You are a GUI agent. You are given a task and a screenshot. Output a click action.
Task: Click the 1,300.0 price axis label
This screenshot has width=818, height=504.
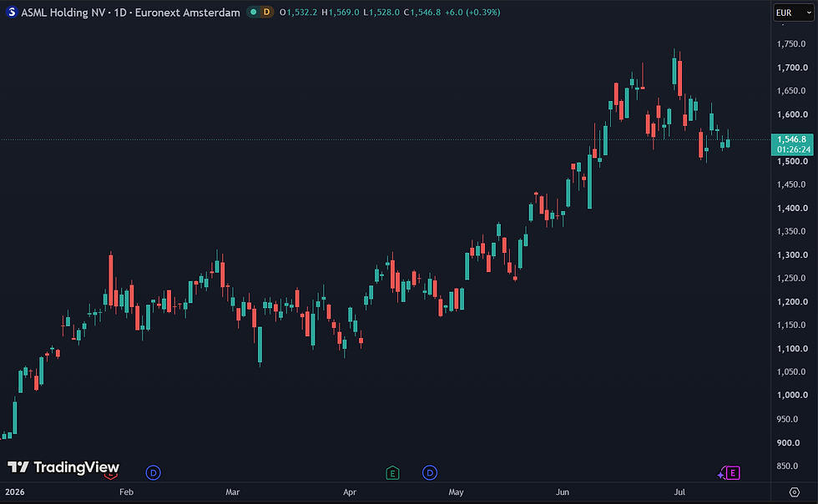(x=792, y=255)
